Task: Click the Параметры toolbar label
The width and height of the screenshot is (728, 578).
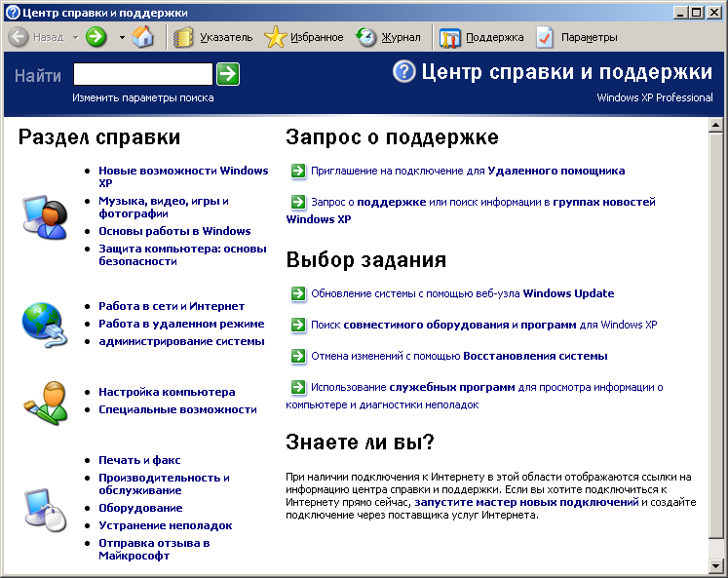Action: click(x=590, y=38)
